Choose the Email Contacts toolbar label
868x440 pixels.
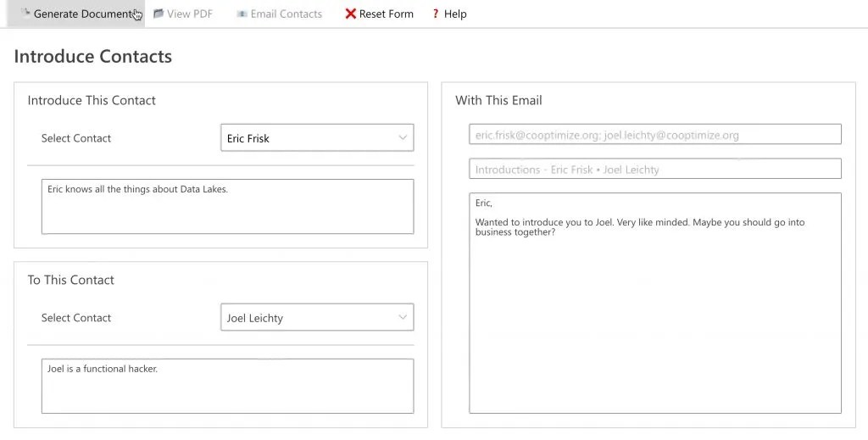coord(286,14)
